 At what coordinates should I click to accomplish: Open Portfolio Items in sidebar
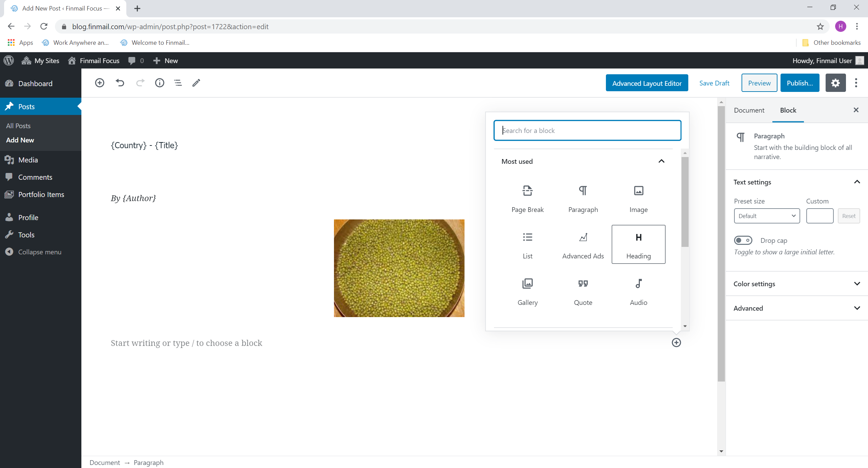41,194
